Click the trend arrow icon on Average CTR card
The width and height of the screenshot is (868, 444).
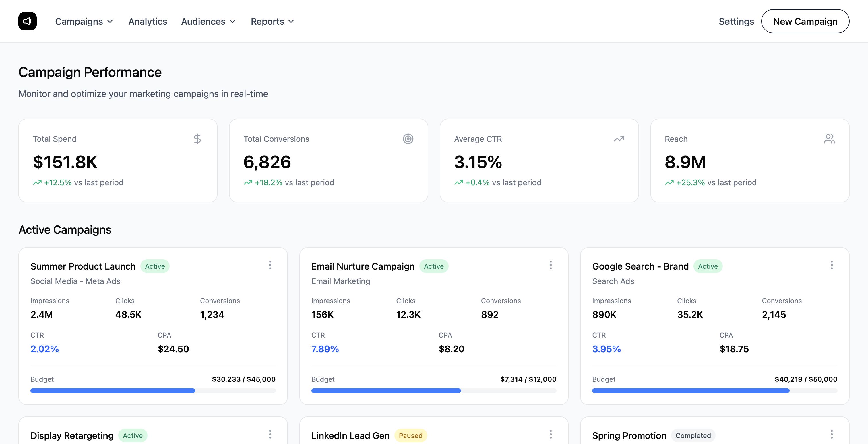coord(619,138)
